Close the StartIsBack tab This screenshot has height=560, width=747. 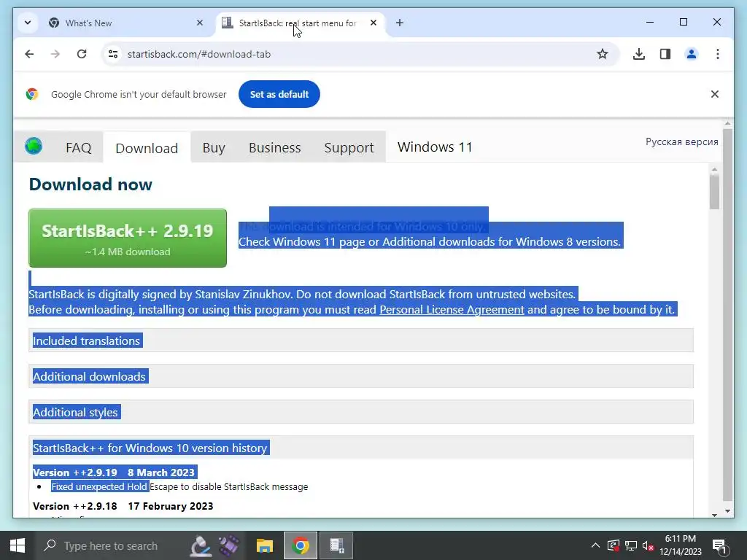[373, 23]
